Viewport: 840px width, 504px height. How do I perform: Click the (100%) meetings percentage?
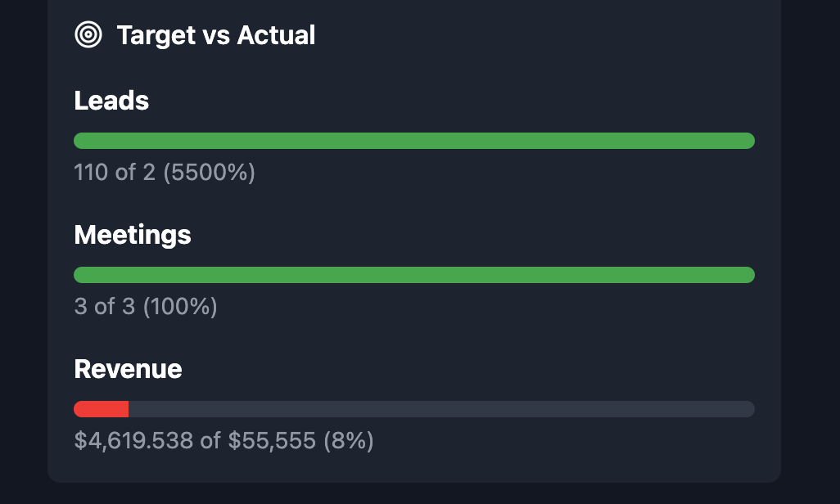click(x=181, y=306)
